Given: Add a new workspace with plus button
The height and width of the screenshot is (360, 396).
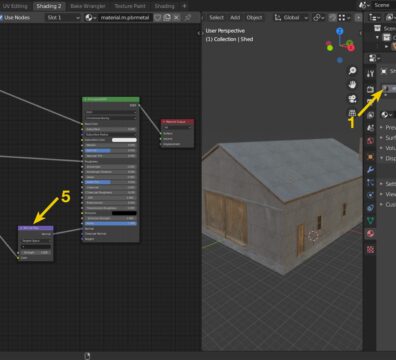Looking at the screenshot, I should 184,6.
